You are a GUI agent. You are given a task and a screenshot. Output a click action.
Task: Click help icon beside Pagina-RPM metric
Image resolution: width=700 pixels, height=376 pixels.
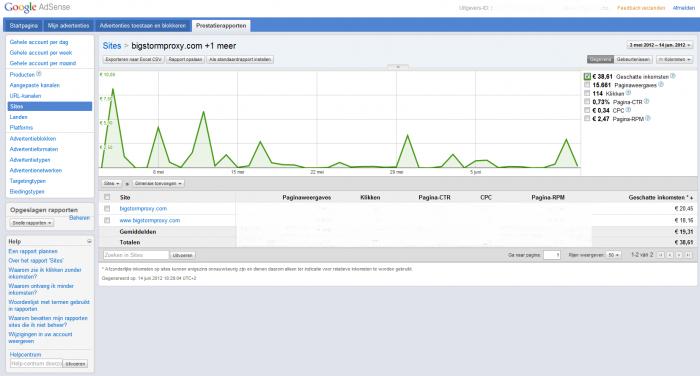coord(648,118)
